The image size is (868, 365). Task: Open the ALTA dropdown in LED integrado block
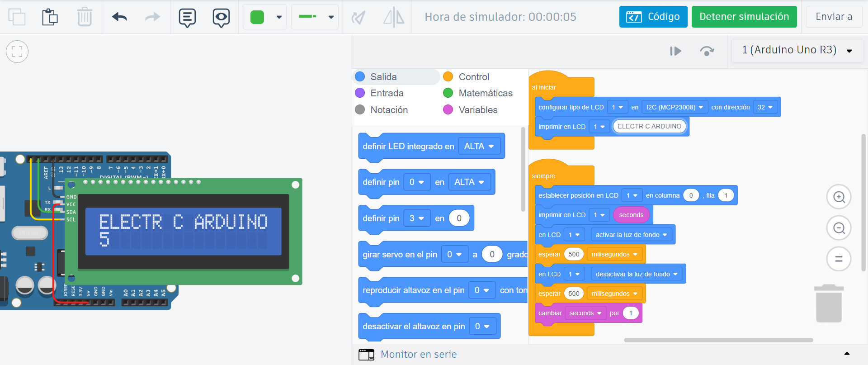(479, 146)
